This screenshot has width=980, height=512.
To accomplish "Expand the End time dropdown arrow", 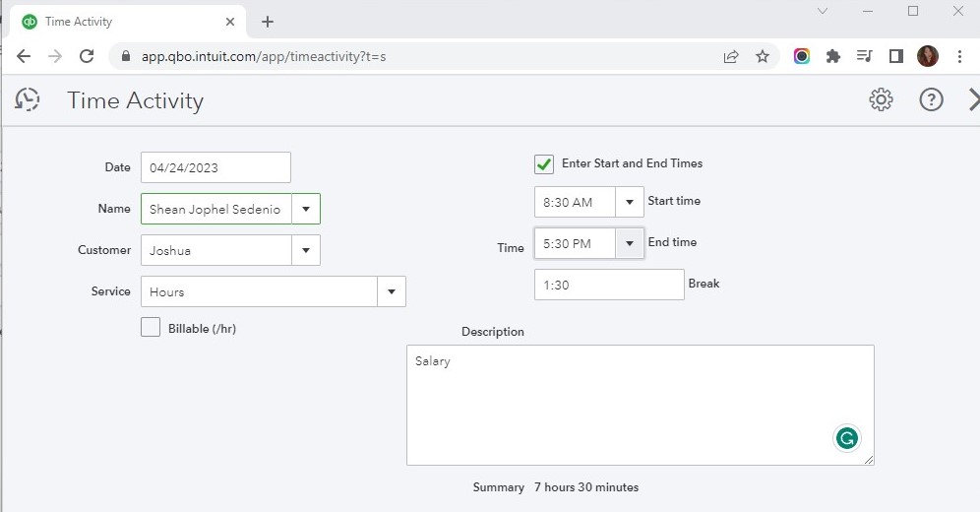I will pyautogui.click(x=630, y=243).
